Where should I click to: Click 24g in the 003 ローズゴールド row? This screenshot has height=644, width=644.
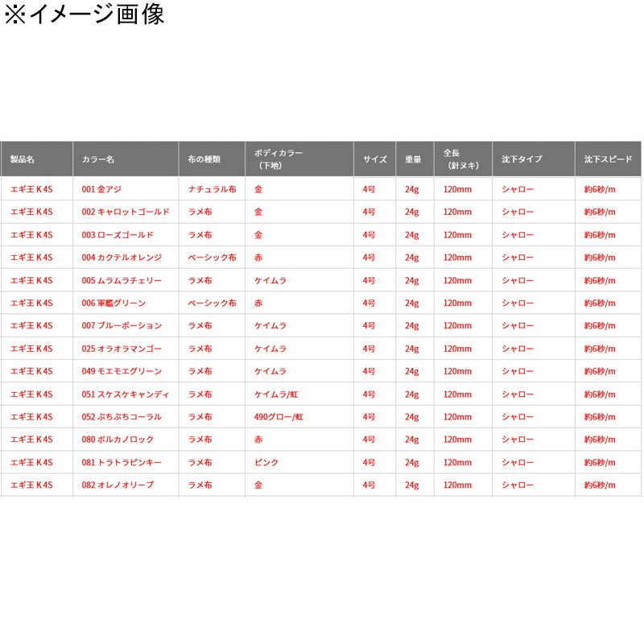[412, 235]
